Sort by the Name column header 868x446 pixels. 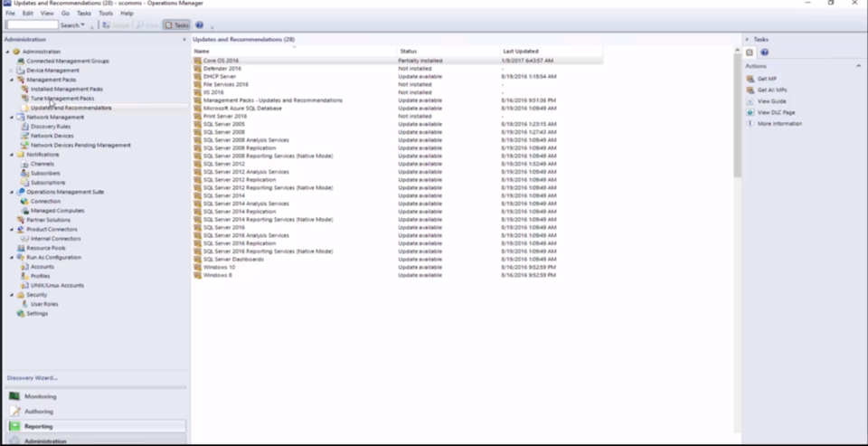(x=295, y=51)
